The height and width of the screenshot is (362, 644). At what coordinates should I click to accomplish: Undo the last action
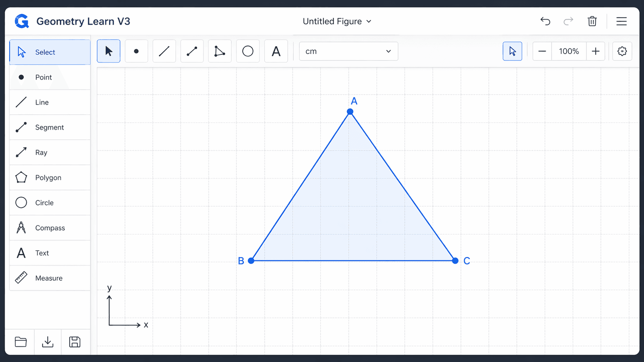(x=545, y=21)
